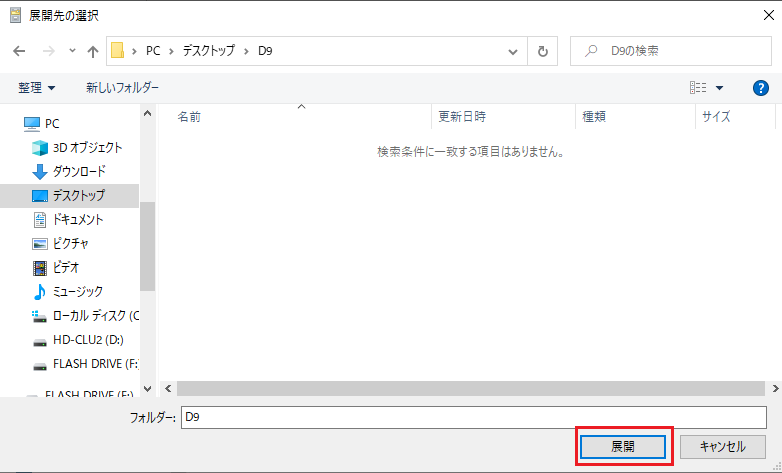Screen dimensions: 782x473
Task: Select the ピクチャ folder
Action: pyautogui.click(x=71, y=243)
